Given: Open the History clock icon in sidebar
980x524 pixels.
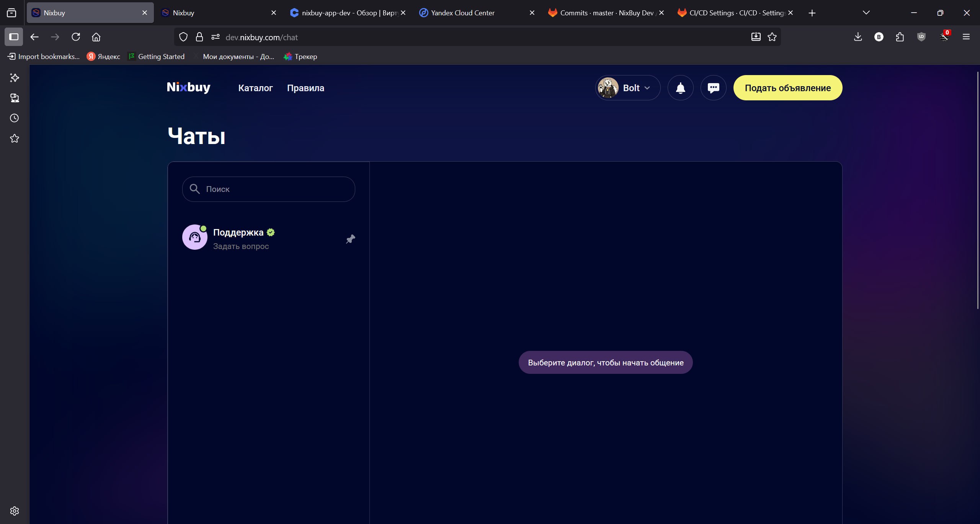Looking at the screenshot, I should click(x=15, y=118).
